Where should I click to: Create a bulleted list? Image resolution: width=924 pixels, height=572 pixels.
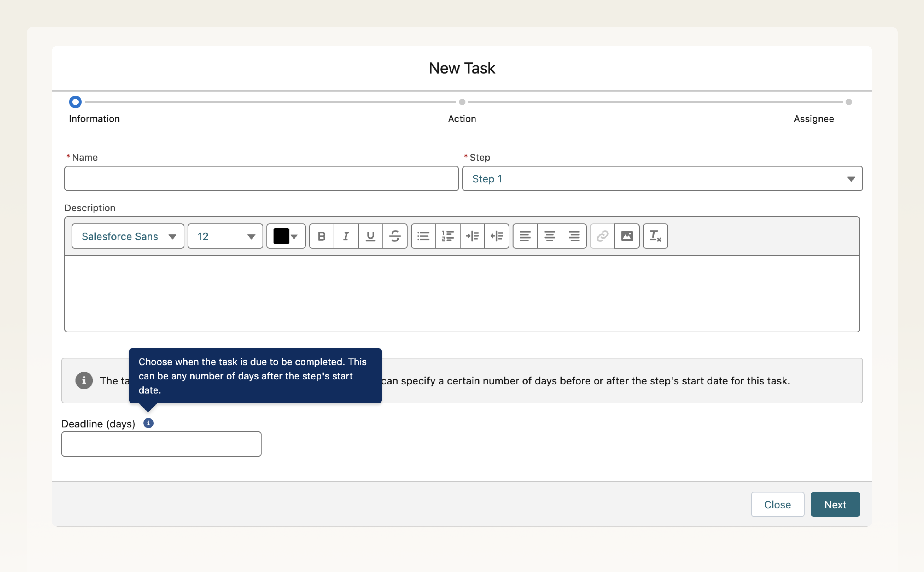coord(423,236)
